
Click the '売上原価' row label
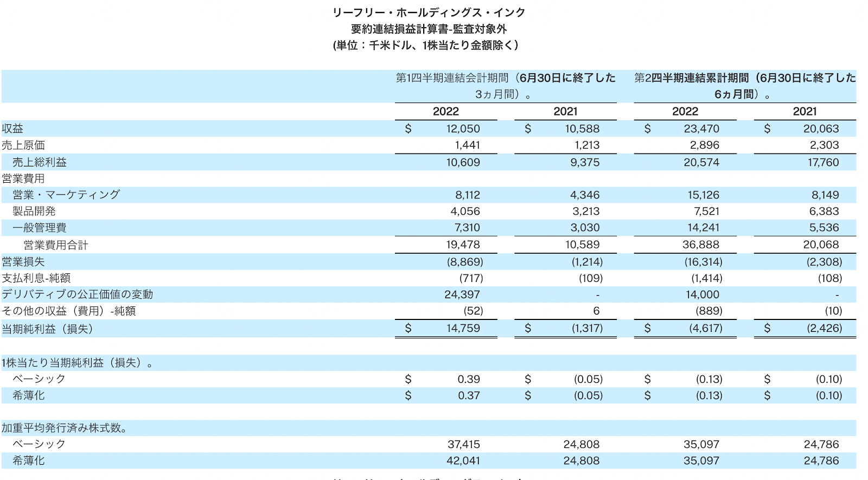pyautogui.click(x=23, y=145)
